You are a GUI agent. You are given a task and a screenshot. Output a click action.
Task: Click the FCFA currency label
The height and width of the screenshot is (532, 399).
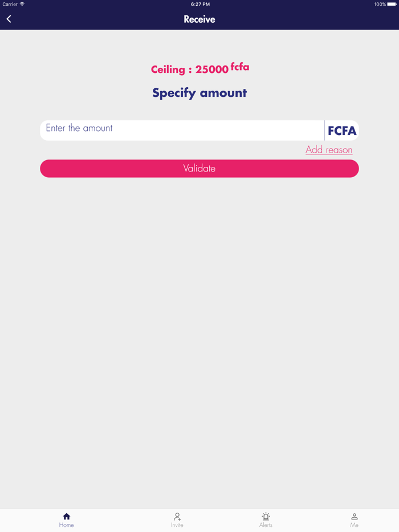coord(342,130)
